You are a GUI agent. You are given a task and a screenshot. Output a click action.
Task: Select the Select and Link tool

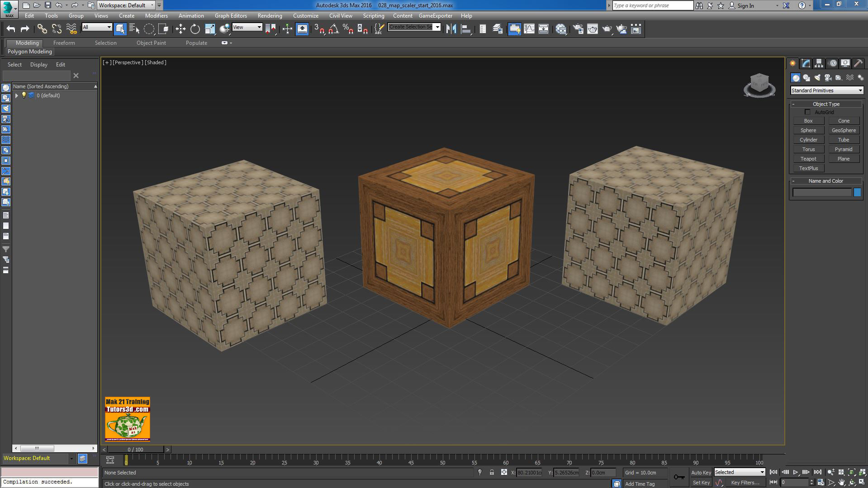point(42,29)
